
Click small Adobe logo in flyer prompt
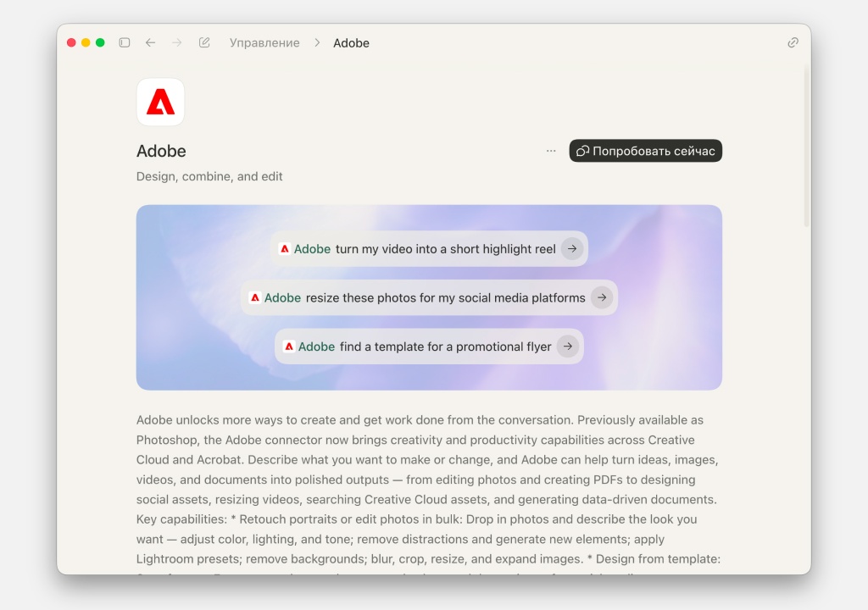(x=289, y=346)
